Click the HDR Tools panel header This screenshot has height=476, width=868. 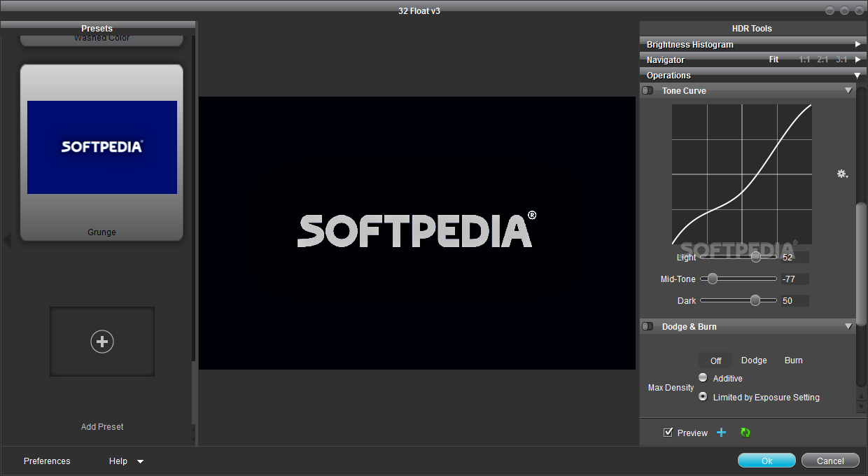point(752,29)
